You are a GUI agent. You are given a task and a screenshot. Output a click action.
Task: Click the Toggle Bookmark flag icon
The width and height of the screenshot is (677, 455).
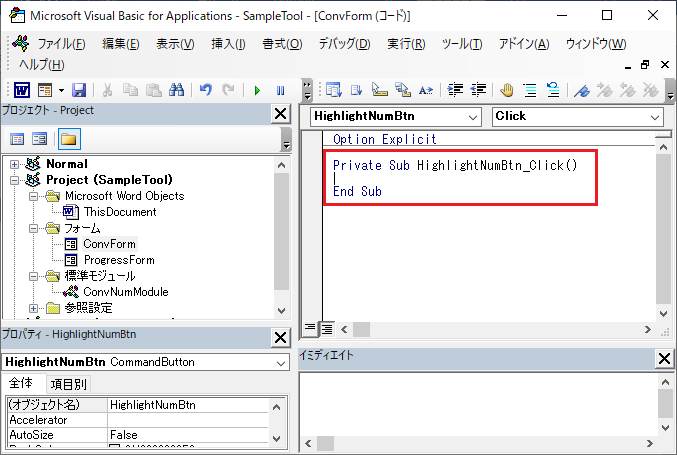coord(582,90)
